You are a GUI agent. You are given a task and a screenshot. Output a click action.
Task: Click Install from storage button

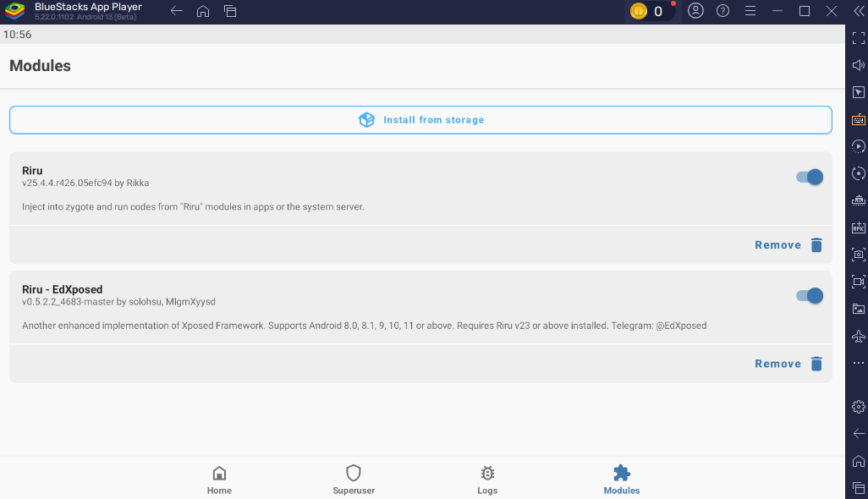[420, 120]
